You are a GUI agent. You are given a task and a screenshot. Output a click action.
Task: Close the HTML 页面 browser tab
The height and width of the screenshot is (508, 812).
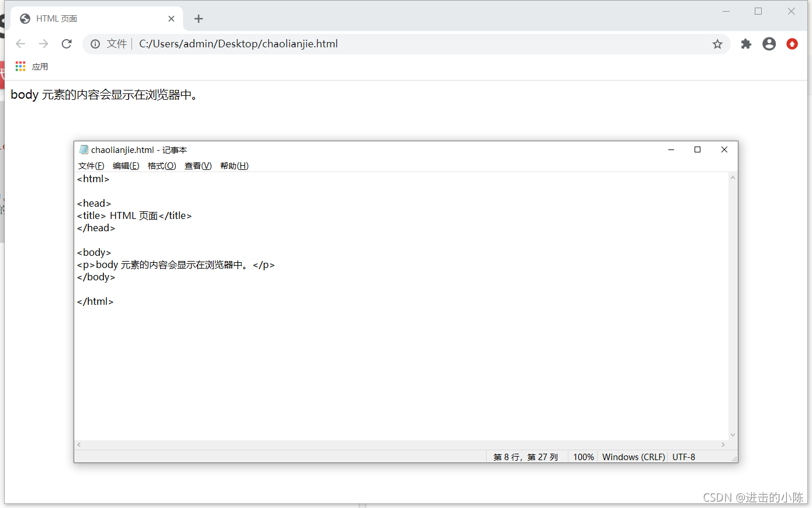tap(171, 19)
